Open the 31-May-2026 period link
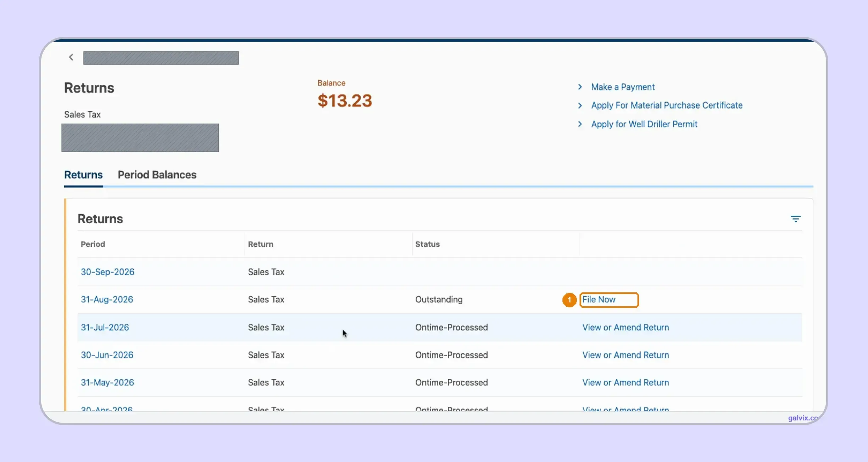Viewport: 868px width, 462px height. pos(107,383)
